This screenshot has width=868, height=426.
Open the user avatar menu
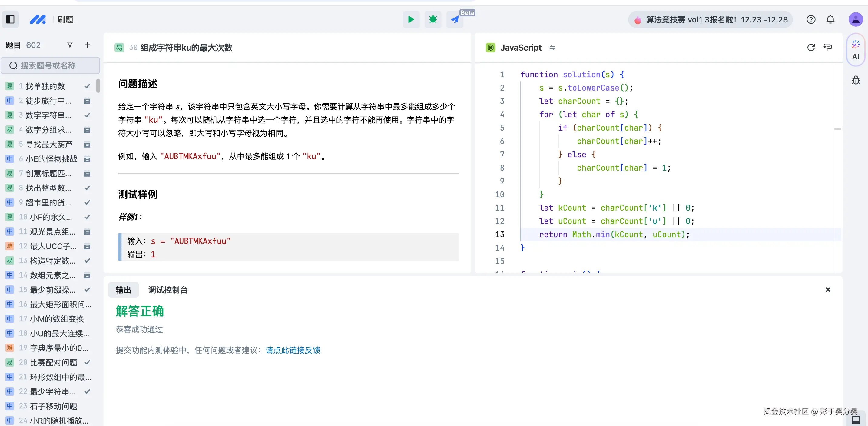point(856,19)
